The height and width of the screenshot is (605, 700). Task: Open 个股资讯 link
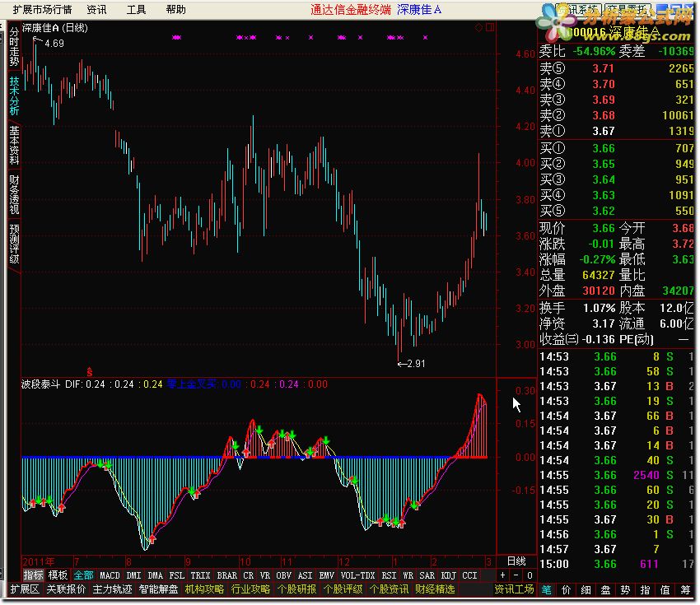point(389,589)
